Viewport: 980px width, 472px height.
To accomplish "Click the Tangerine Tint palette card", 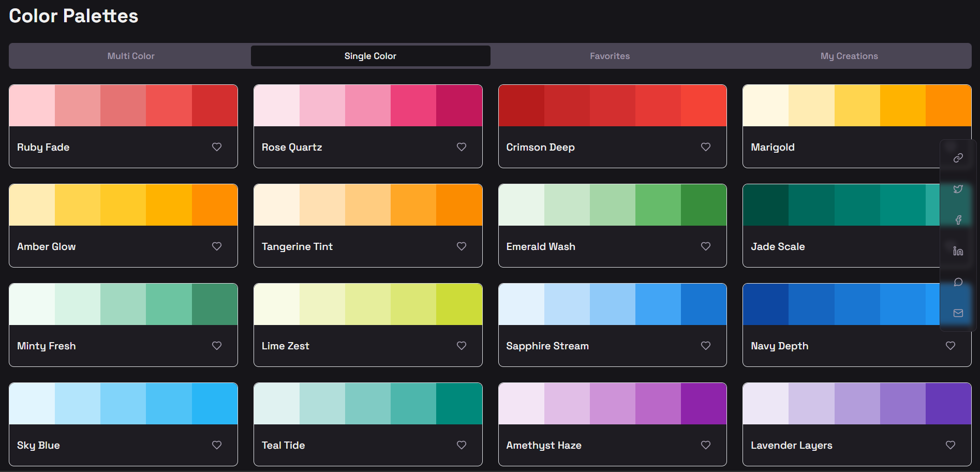I will pos(367,204).
